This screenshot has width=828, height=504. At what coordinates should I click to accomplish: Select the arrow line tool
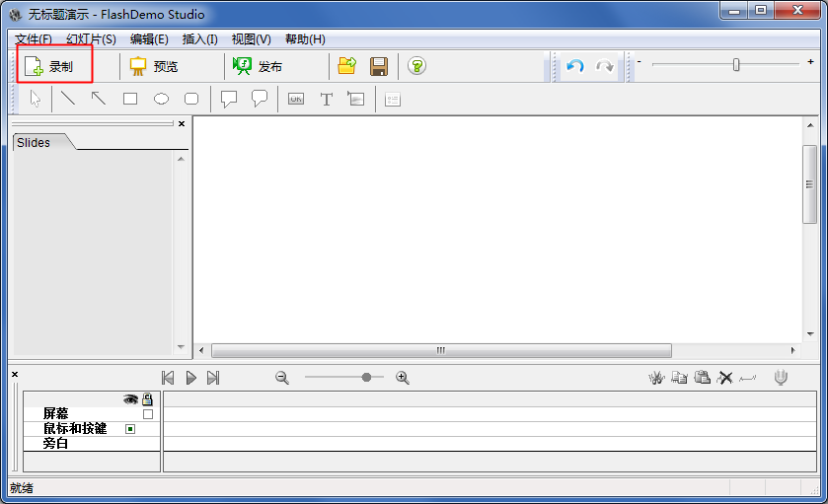click(99, 99)
